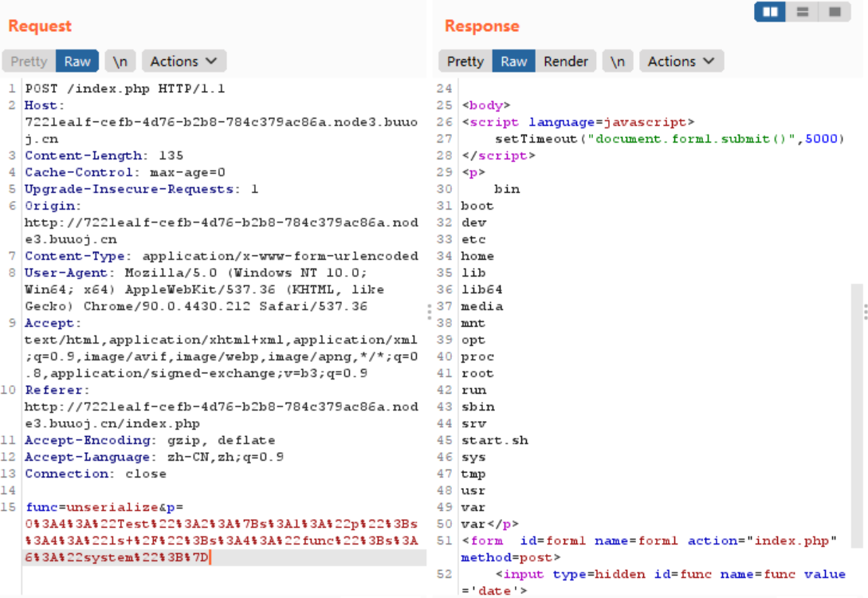
Task: Click the '</script>' closing tag in the response
Action: (x=499, y=155)
